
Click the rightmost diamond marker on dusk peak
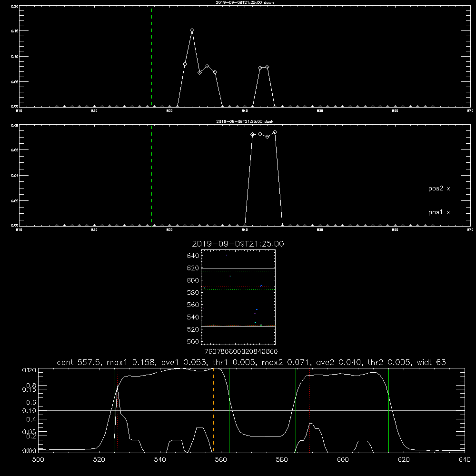point(275,132)
